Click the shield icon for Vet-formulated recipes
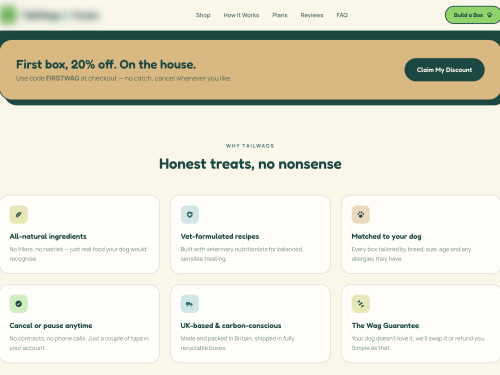Screen dimensions: 500x375 [190, 215]
